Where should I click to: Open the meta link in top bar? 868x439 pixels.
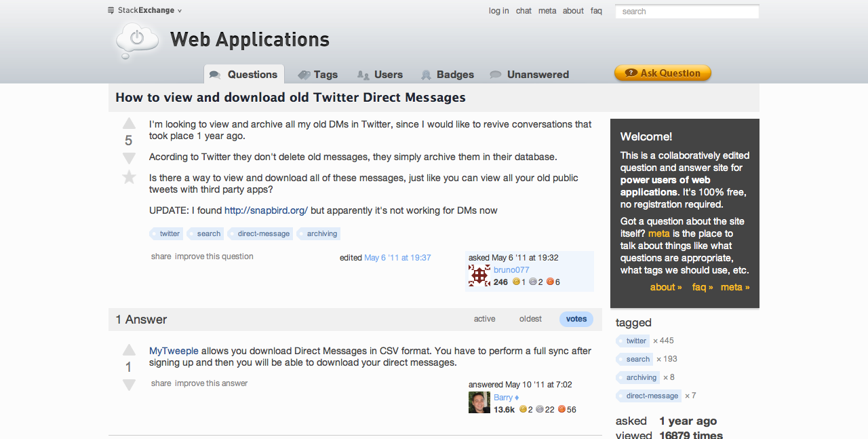(x=547, y=11)
